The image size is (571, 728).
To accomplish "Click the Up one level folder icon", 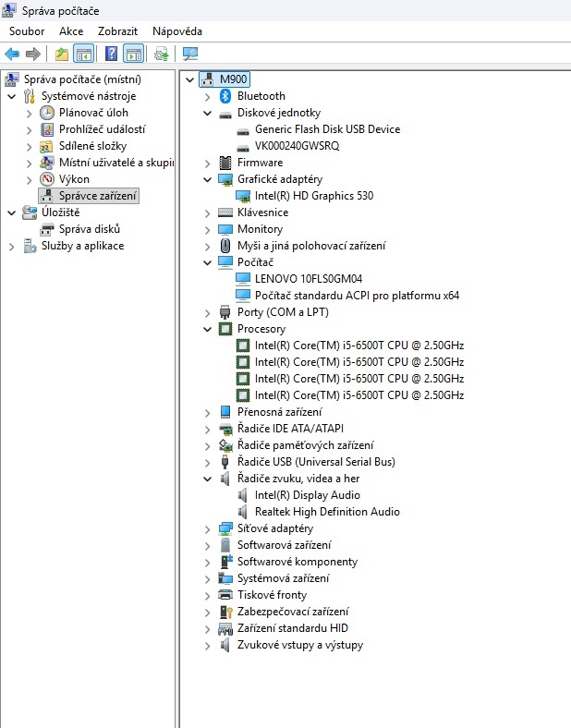I will [x=61, y=54].
